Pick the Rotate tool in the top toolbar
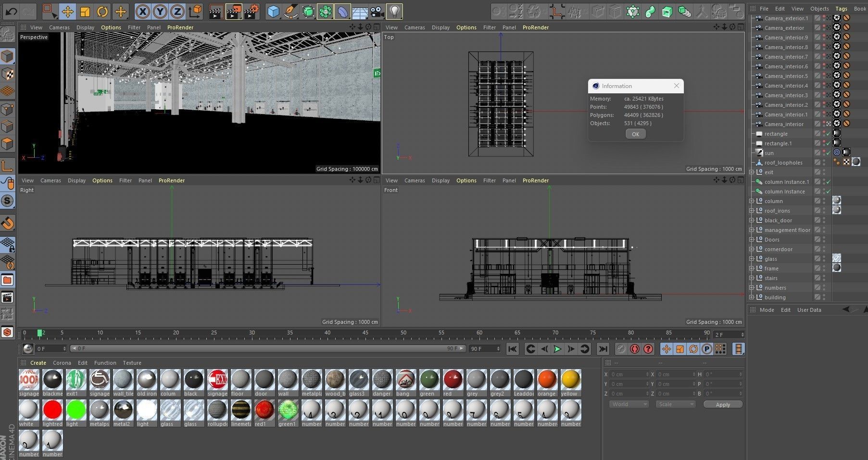The image size is (868, 460). (x=102, y=11)
